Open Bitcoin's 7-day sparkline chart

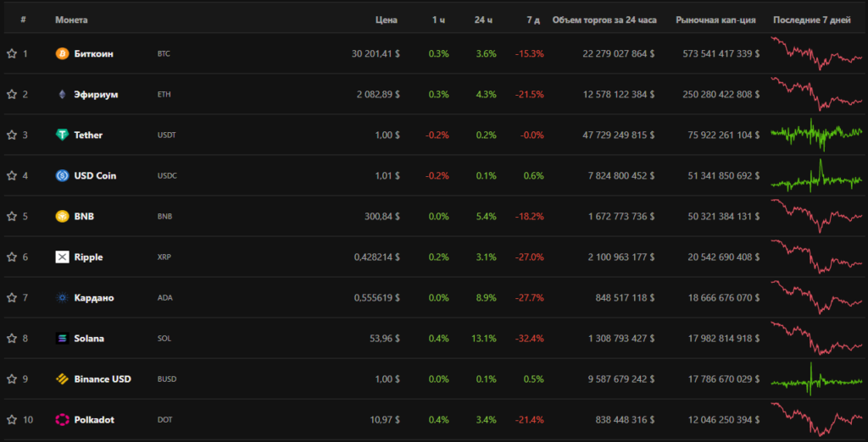point(816,53)
